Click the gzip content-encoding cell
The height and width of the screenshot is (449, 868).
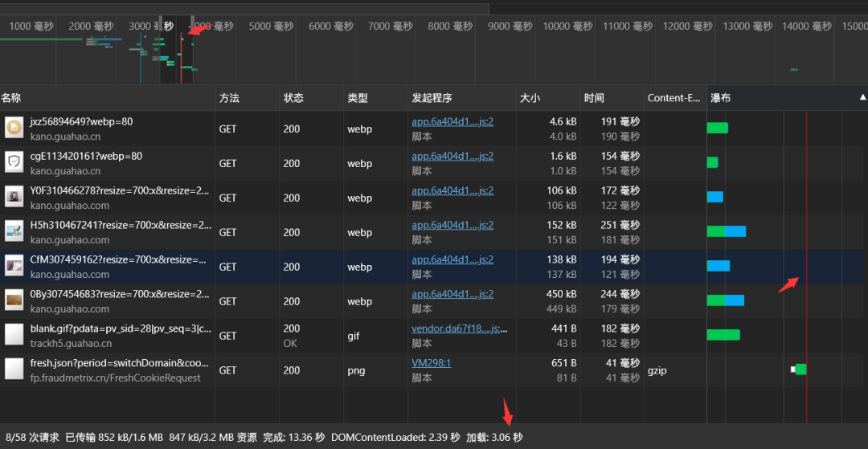[x=657, y=370]
